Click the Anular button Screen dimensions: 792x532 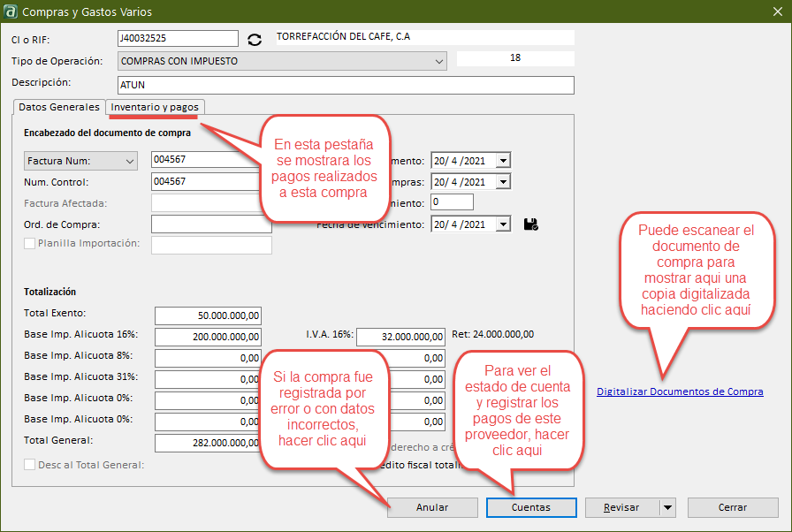431,507
